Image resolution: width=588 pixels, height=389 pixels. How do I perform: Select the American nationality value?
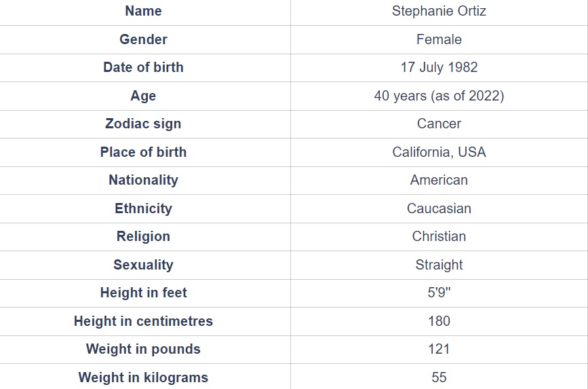(x=439, y=180)
